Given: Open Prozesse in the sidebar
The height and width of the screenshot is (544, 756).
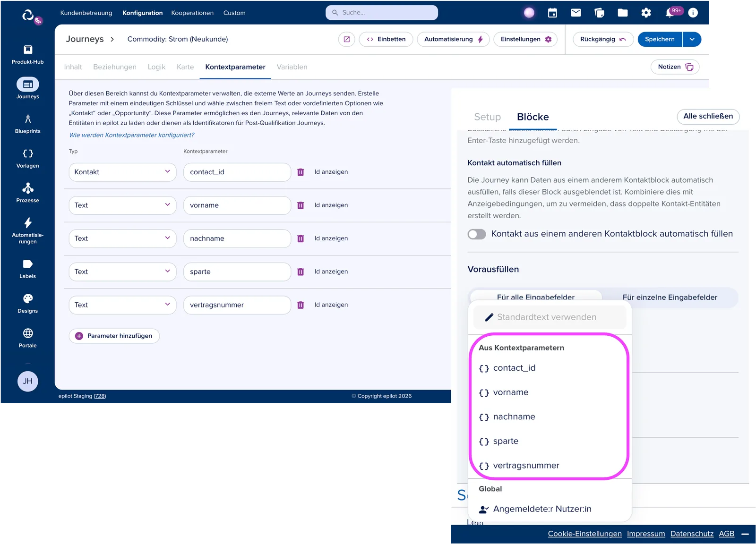Looking at the screenshot, I should tap(28, 193).
